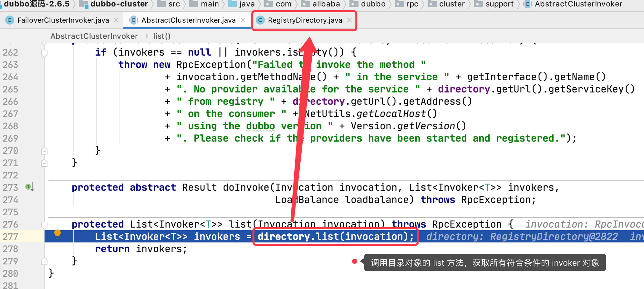Screen dimensions: 644x289
Task: Click NetUtils.getLocalHost() call
Action: pos(371,114)
